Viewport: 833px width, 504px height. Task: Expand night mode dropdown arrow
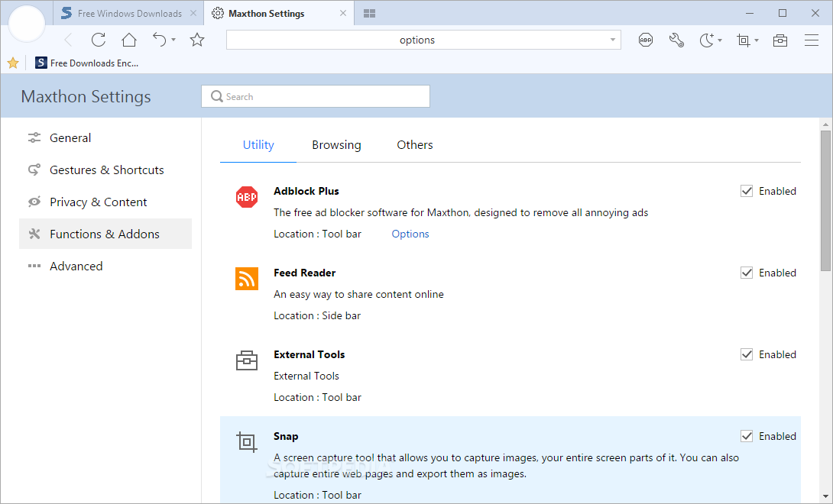tap(720, 40)
